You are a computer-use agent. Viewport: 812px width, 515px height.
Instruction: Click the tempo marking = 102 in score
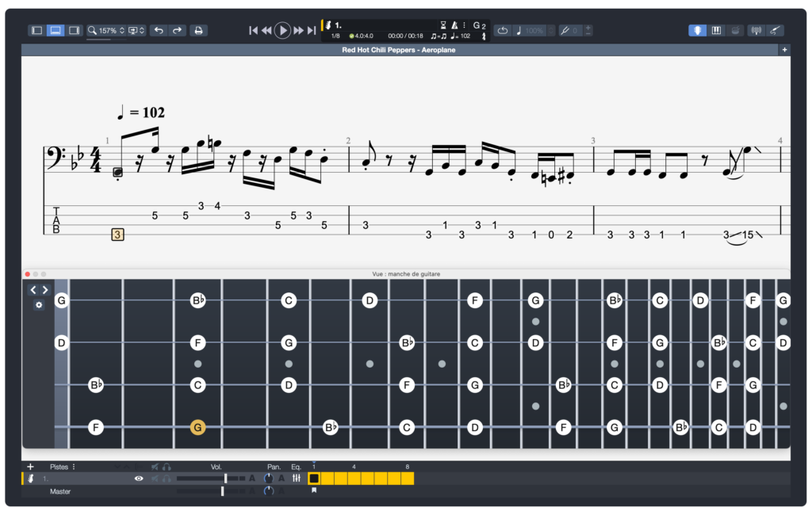[141, 112]
